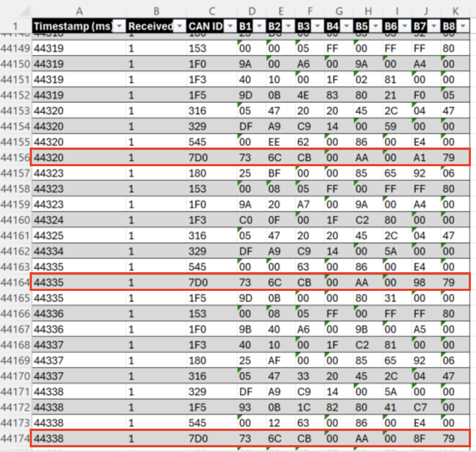Select column C header
476x452 pixels.
212,11
